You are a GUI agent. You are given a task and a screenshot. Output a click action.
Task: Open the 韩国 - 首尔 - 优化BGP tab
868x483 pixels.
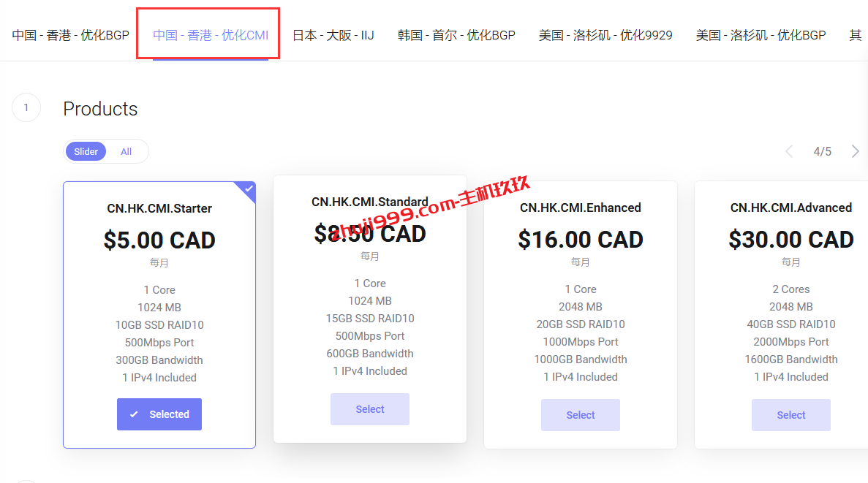click(456, 35)
